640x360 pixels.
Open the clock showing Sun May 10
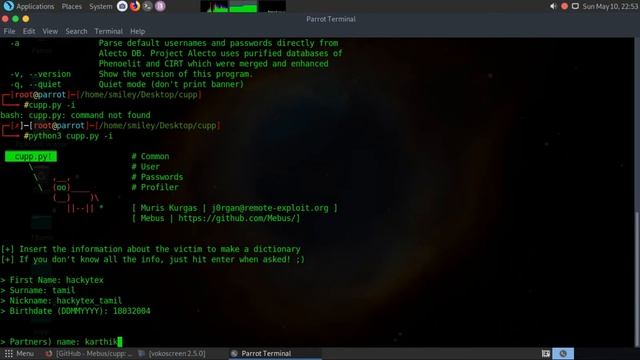[x=610, y=7]
